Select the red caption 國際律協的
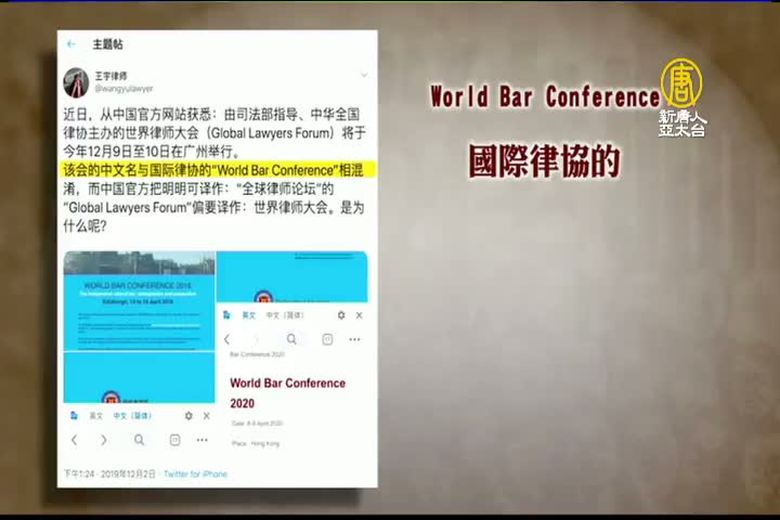This screenshot has width=780, height=520. click(545, 161)
